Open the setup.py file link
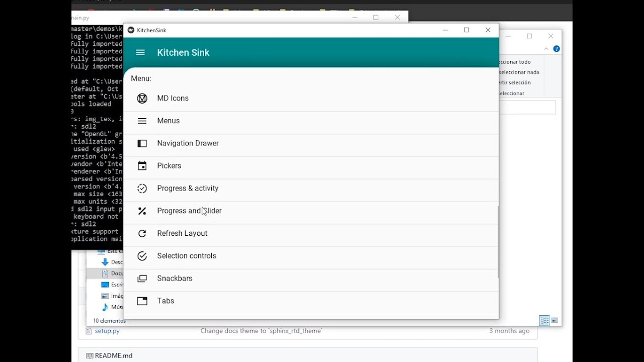Screen dimensions: 644x362 tap(107, 331)
